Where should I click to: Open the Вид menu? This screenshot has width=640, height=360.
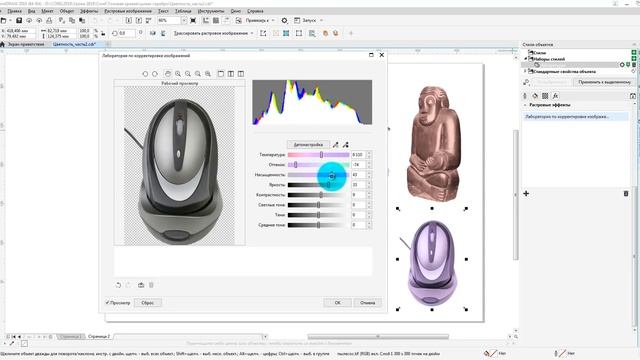pos(31,11)
